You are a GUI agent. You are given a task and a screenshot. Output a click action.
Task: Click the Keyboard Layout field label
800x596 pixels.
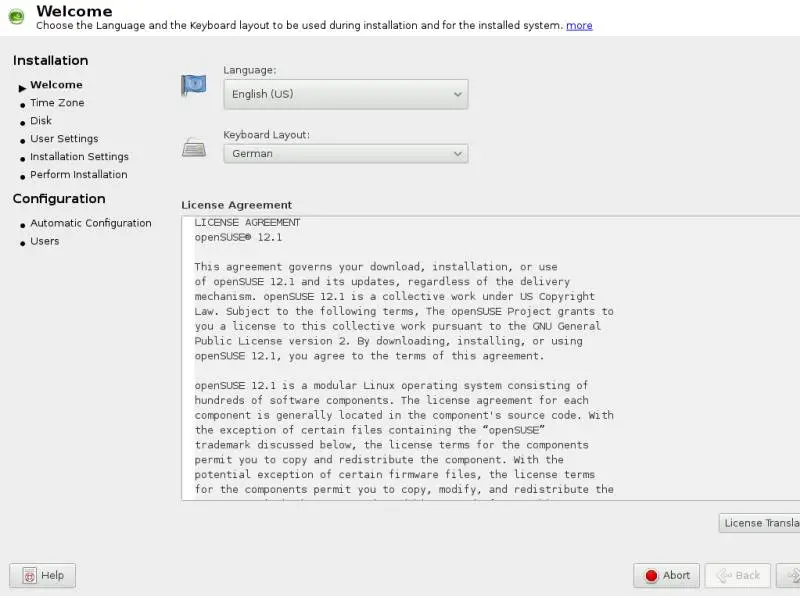click(266, 135)
